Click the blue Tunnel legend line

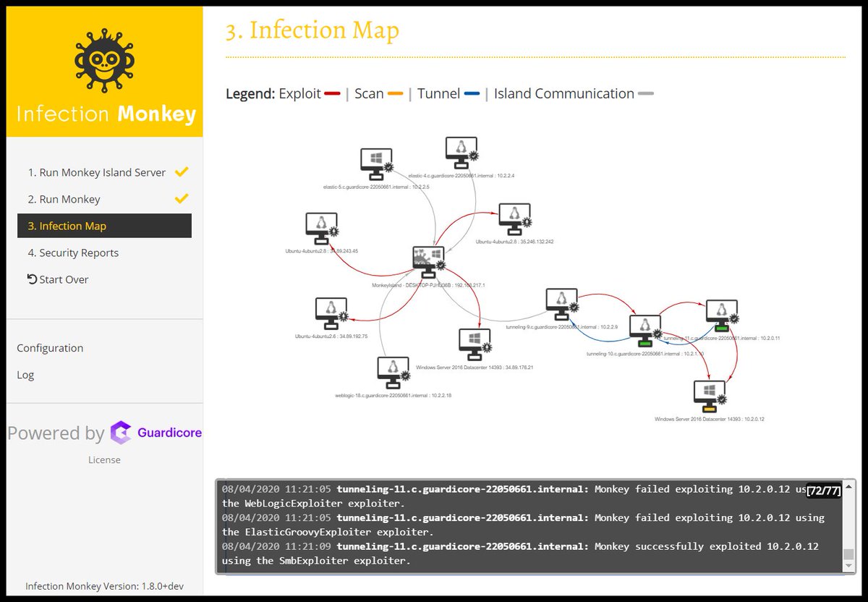(472, 94)
